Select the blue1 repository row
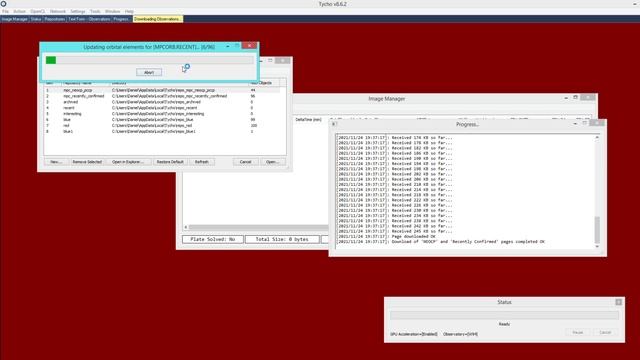 [x=162, y=131]
